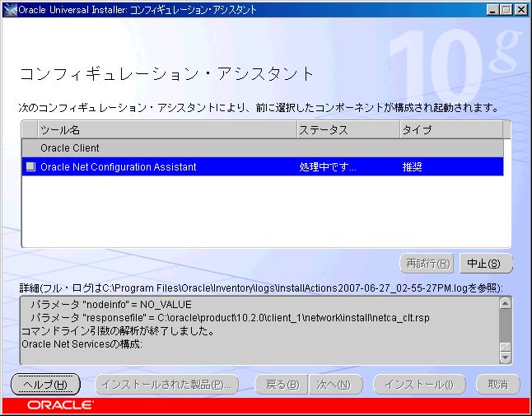Click the 処理中です... status cell
The image size is (532, 416).
[328, 167]
